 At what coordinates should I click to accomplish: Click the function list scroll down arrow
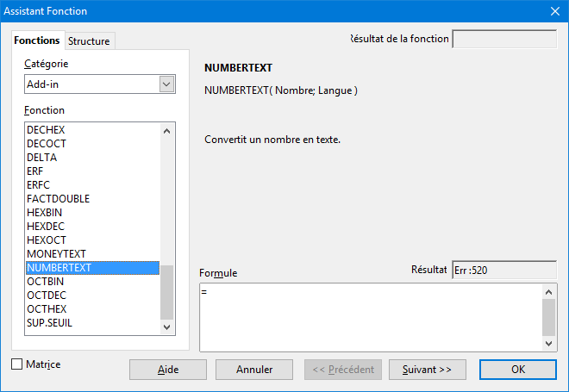[166, 327]
